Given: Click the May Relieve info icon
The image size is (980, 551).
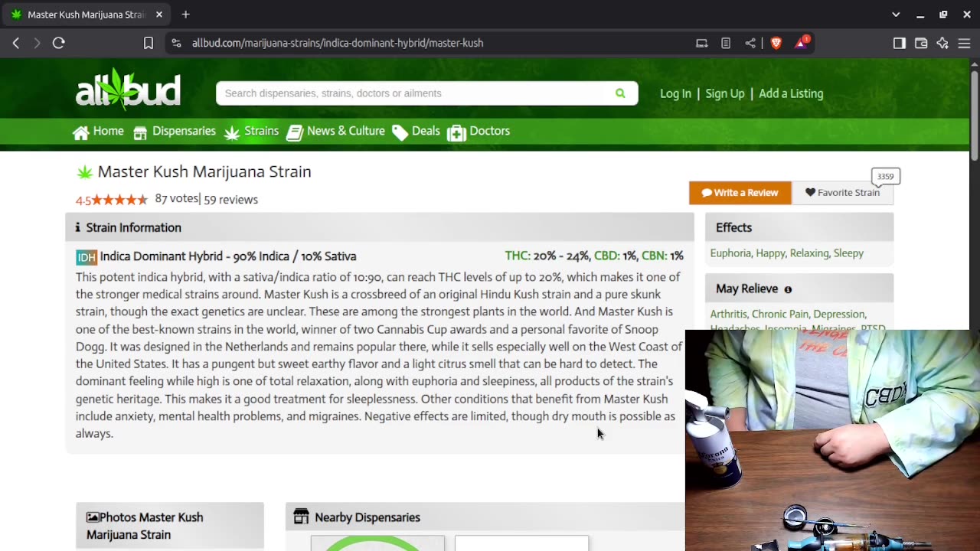Looking at the screenshot, I should [788, 289].
